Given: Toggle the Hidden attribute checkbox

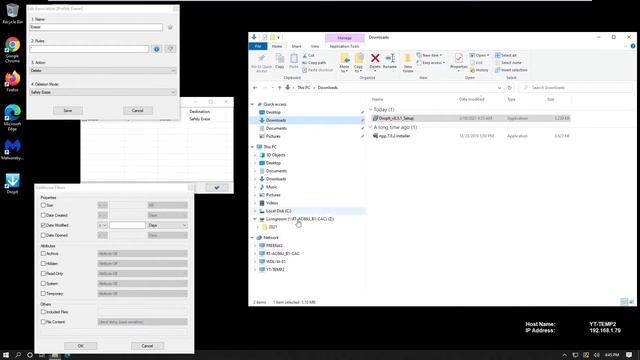Looking at the screenshot, I should coord(43,264).
